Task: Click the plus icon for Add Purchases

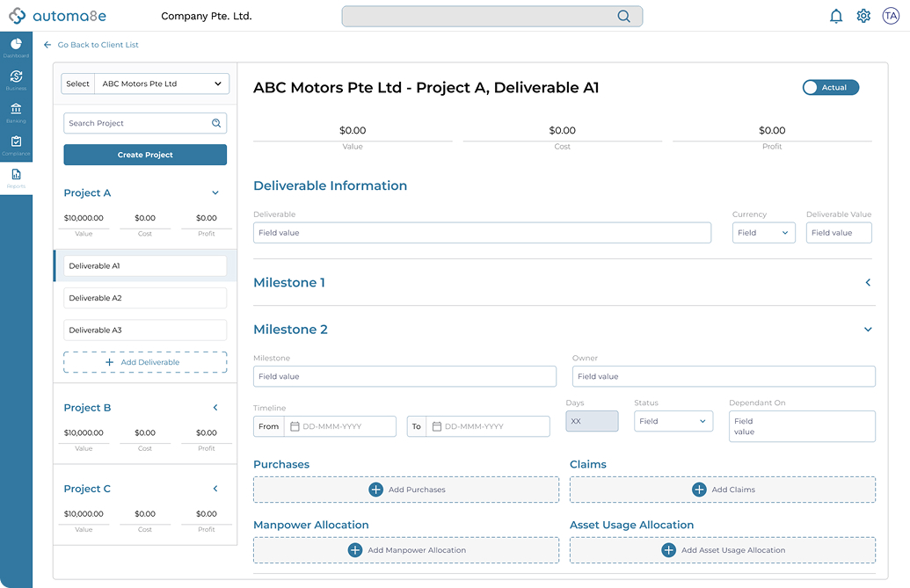Action: [x=376, y=490]
